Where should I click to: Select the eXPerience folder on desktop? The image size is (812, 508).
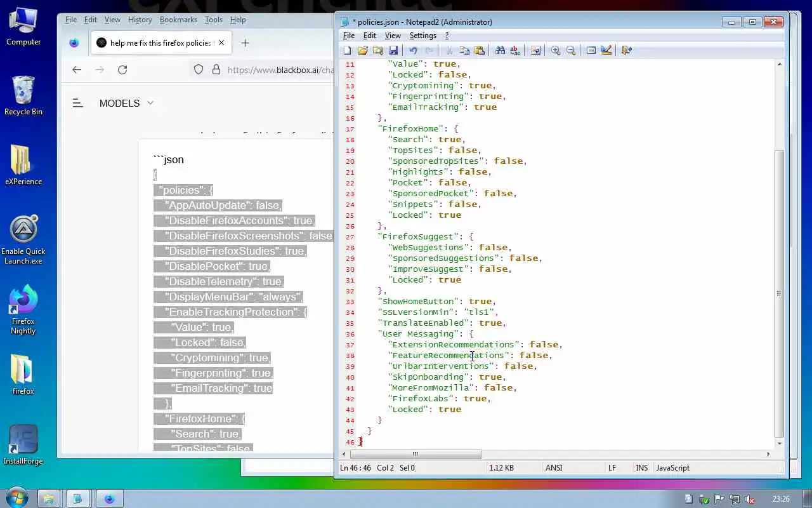pos(23,165)
